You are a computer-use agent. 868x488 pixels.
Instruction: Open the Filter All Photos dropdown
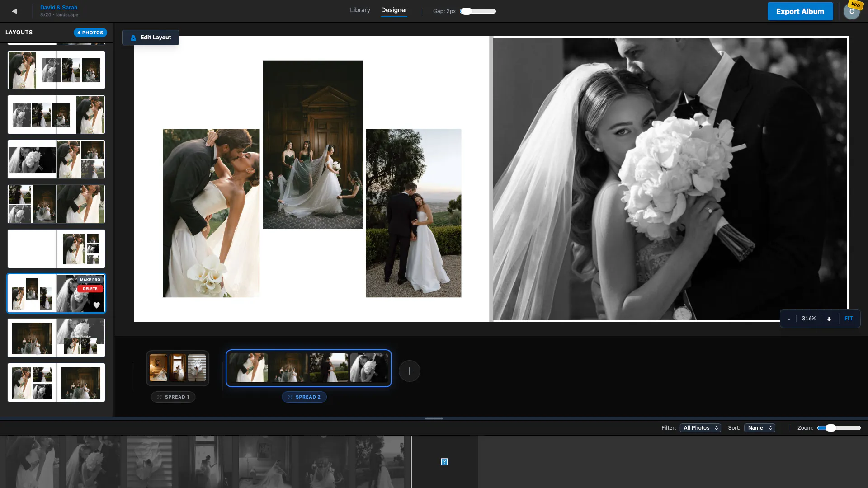pyautogui.click(x=700, y=428)
